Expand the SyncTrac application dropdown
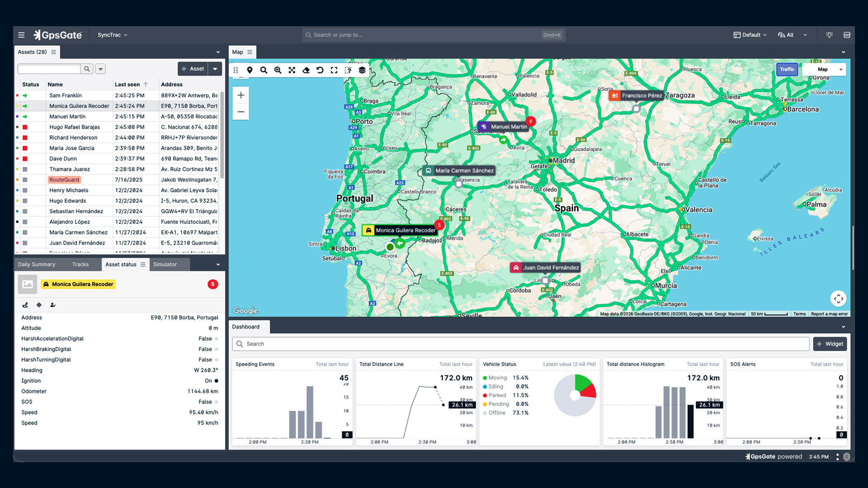The height and width of the screenshot is (488, 868). point(113,35)
